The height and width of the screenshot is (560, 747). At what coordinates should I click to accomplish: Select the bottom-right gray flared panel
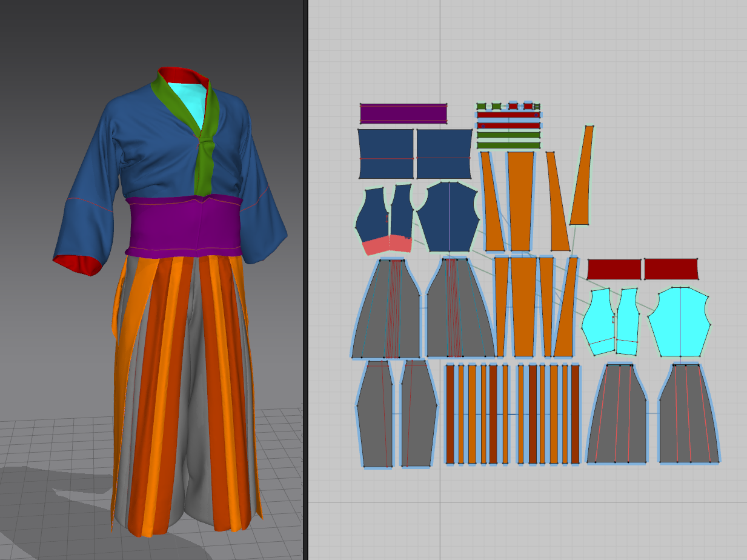pyautogui.click(x=689, y=414)
